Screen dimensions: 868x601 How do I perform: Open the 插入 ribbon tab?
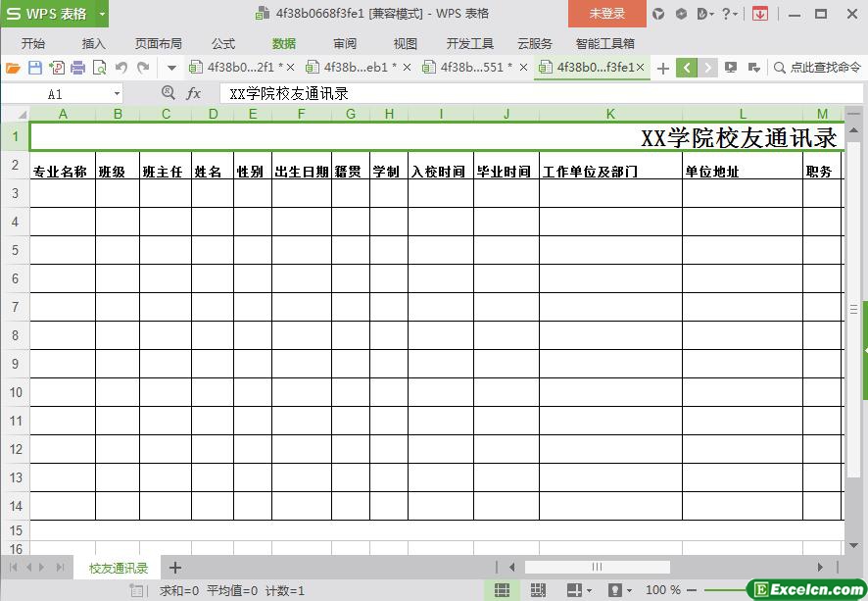pyautogui.click(x=93, y=44)
